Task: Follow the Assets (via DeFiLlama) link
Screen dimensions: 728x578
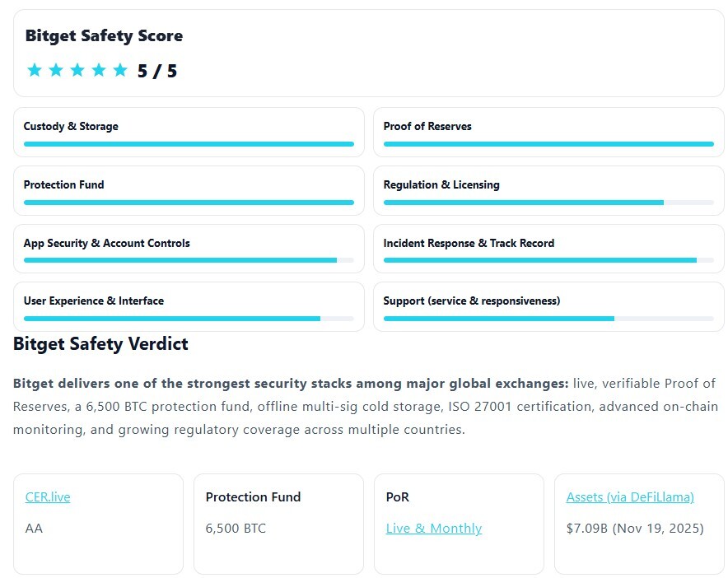Action: pos(631,496)
